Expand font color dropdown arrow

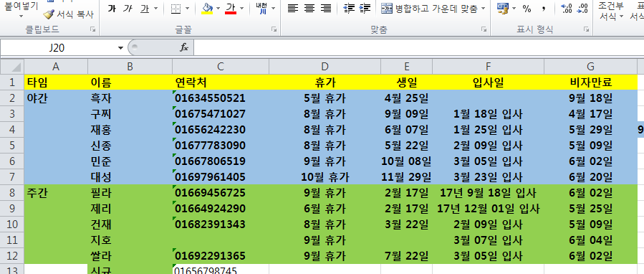click(x=241, y=8)
